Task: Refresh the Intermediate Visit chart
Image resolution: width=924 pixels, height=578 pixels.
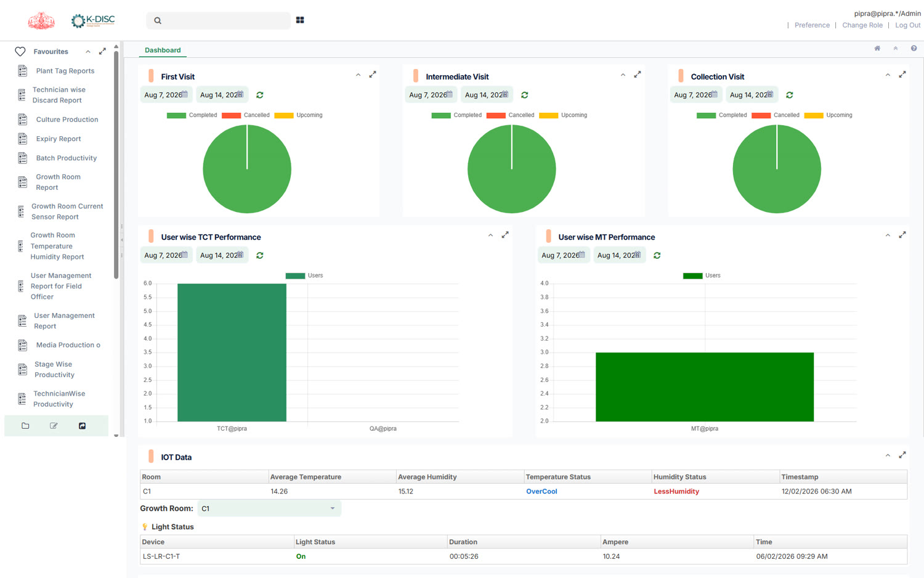Action: point(525,95)
